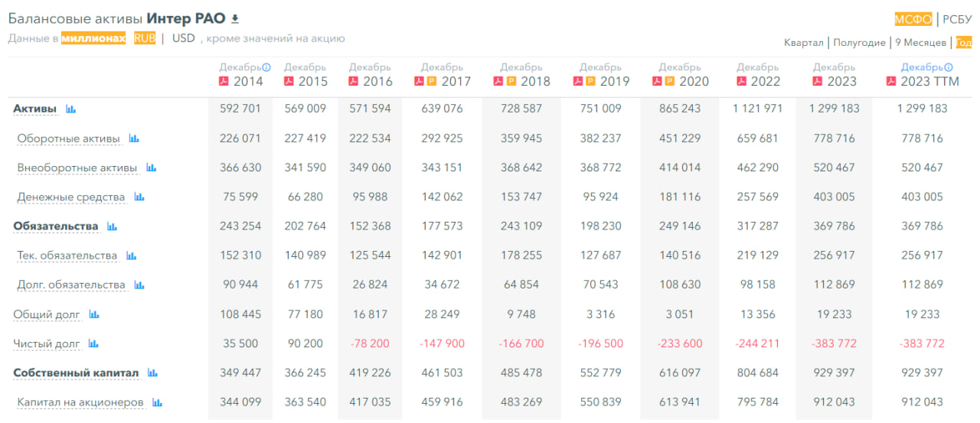
Task: Select the 9 Месяцев period
Action: (920, 43)
